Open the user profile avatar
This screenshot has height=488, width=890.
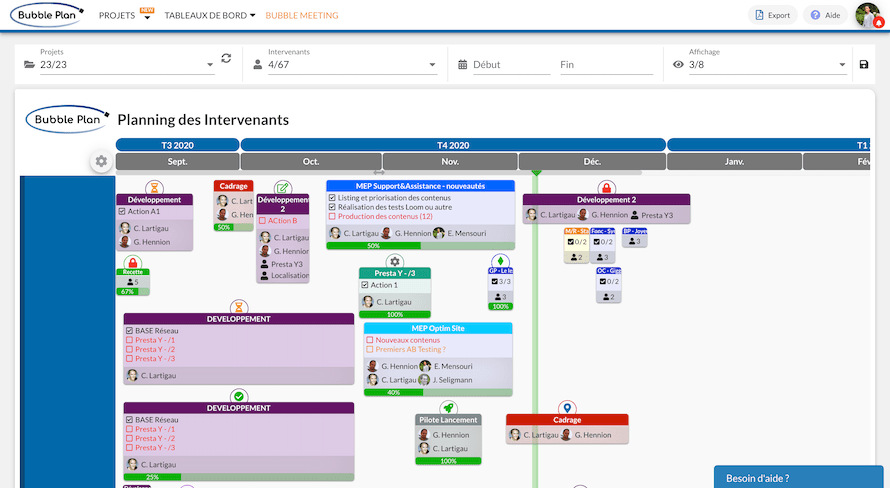tap(868, 15)
